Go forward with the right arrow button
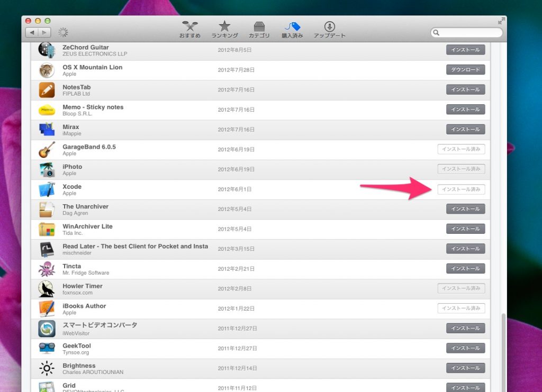The image size is (542, 392). 44,32
